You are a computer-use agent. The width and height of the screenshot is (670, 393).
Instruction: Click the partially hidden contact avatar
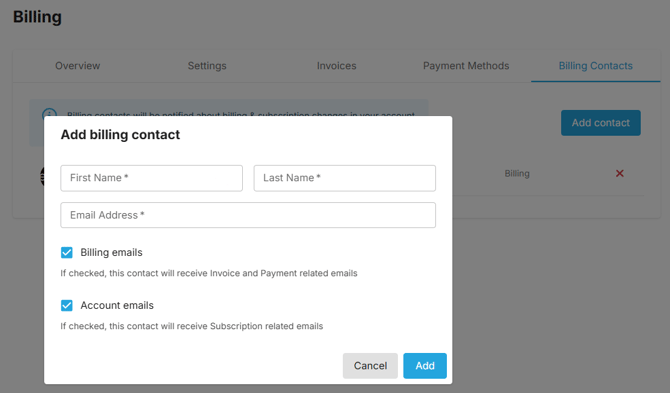[x=42, y=176]
